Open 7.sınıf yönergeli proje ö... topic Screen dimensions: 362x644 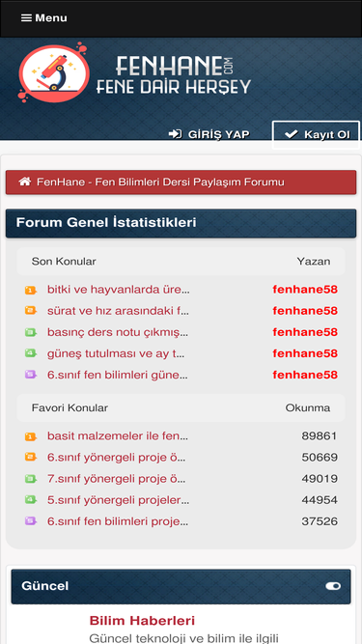(117, 479)
